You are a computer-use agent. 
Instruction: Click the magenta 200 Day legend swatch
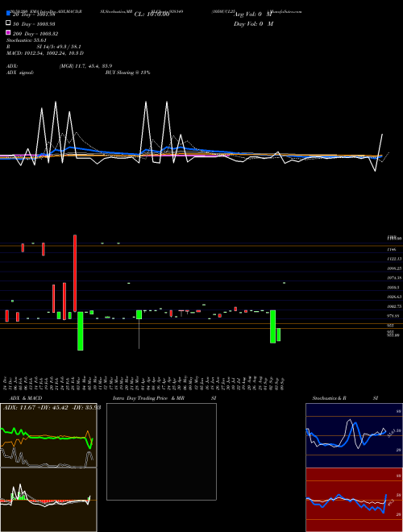pos(8,33)
